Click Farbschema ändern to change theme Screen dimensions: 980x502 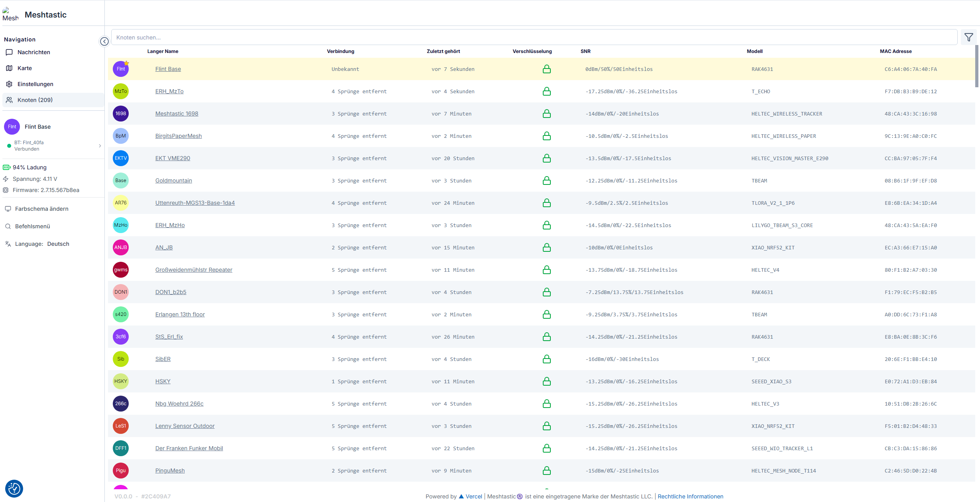[41, 209]
